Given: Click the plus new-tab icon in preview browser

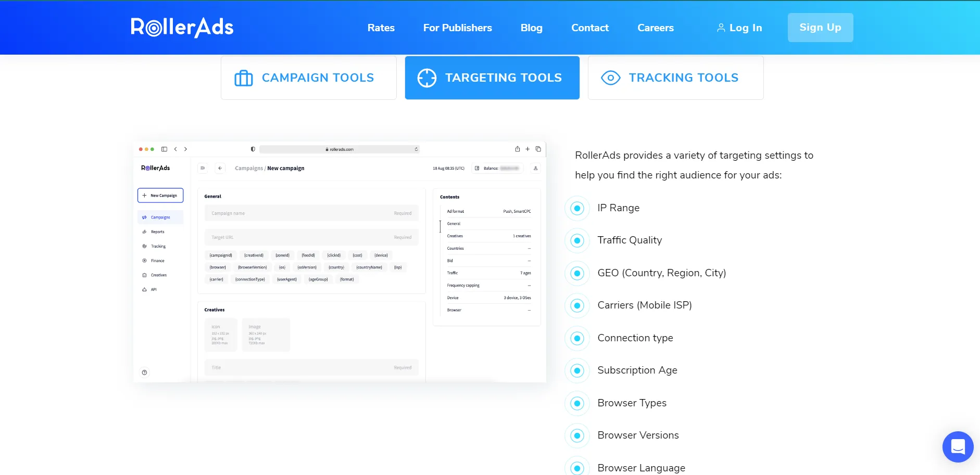Looking at the screenshot, I should click(x=527, y=149).
